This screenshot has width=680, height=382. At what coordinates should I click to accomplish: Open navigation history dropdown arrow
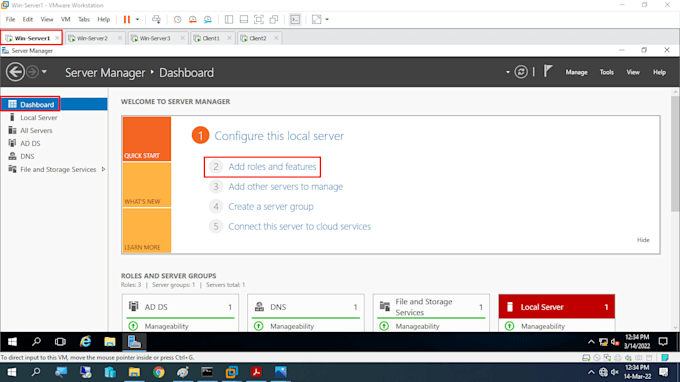44,72
